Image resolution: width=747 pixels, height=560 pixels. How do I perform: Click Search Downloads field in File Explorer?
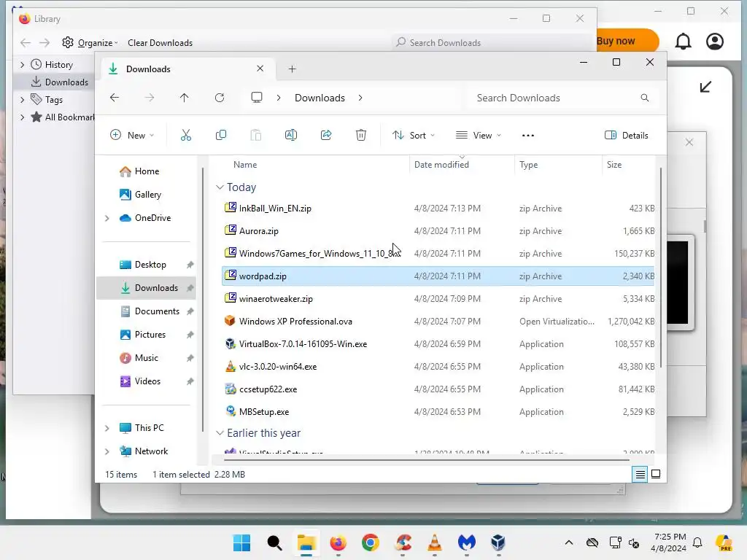562,98
